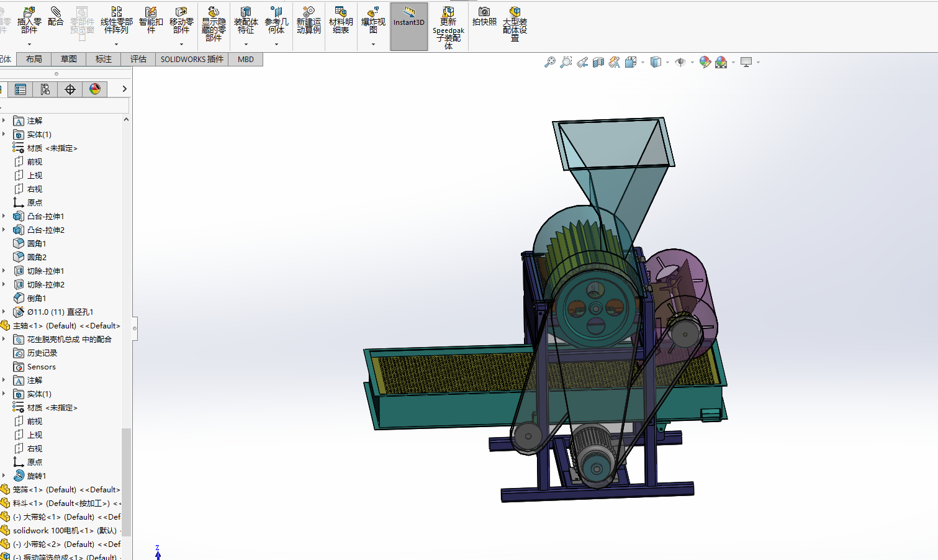Click the Mate (配合) tool
This screenshot has width=938, height=560.
tap(56, 17)
